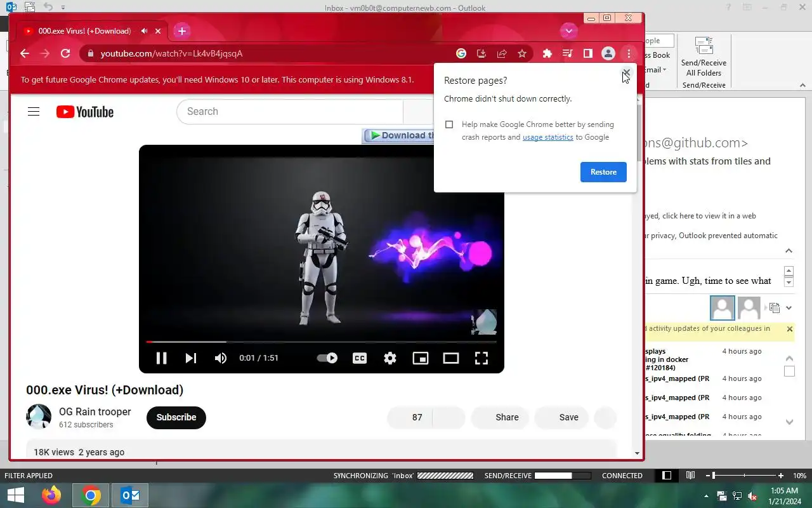
Task: Enable miniplayer mode
Action: 421,358
